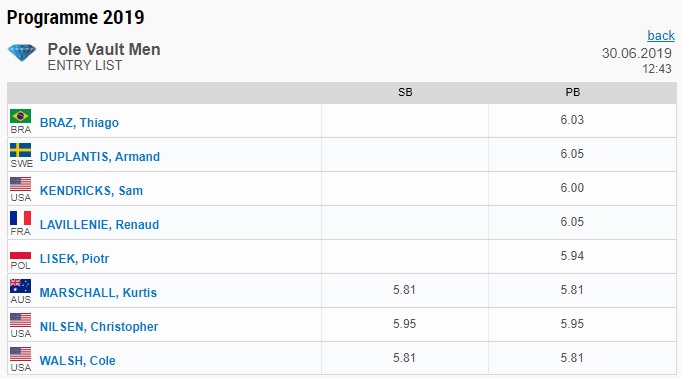Click the SB column header
The width and height of the screenshot is (681, 379).
(x=405, y=92)
